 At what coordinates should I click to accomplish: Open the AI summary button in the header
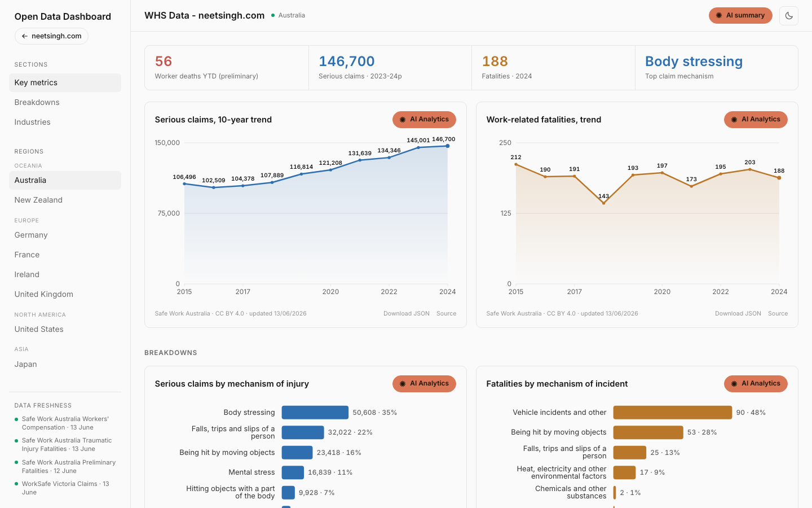tap(740, 16)
